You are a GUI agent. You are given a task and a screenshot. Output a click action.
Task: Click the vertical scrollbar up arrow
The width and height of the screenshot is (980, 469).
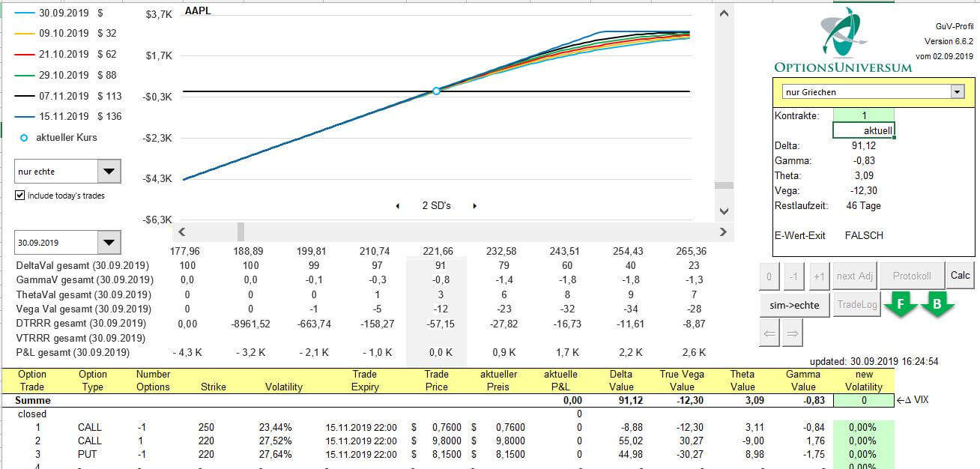point(723,13)
